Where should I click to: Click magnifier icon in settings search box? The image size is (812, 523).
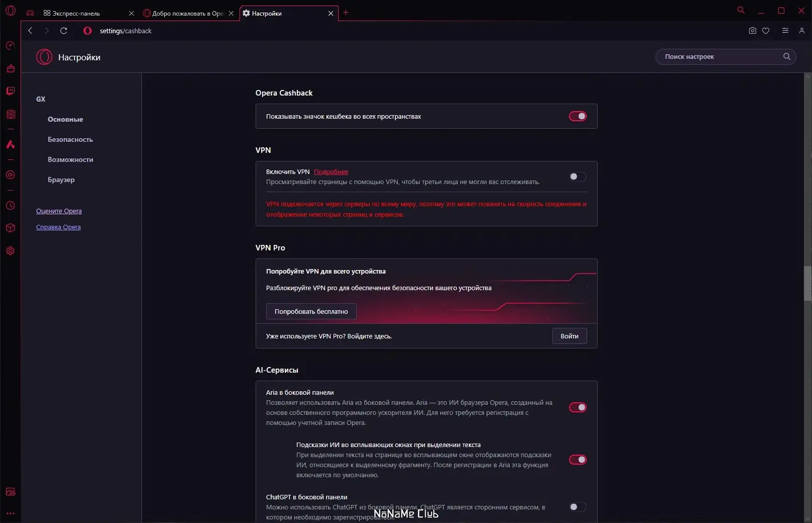click(787, 56)
